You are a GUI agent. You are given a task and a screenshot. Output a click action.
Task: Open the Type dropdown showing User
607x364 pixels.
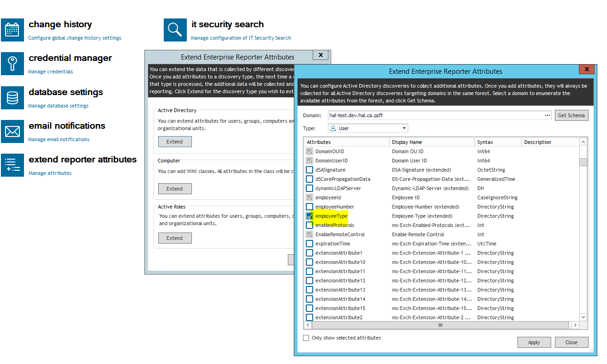coord(368,128)
